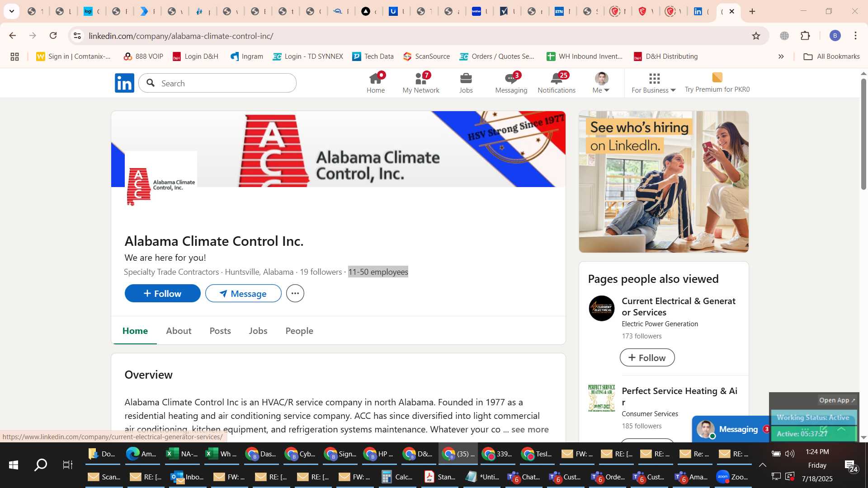Open 888 VOIP bookmark
This screenshot has height=488, width=868.
tap(143, 56)
